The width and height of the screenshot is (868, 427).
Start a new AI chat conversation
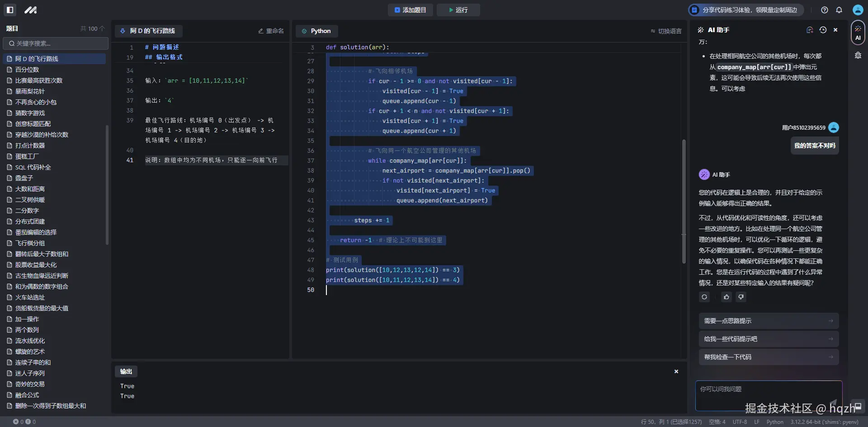(x=810, y=30)
